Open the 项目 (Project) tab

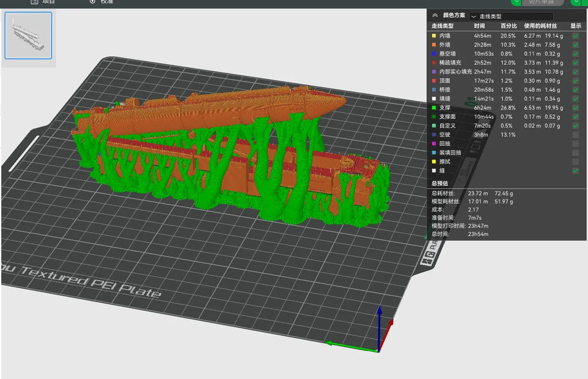[x=49, y=2]
